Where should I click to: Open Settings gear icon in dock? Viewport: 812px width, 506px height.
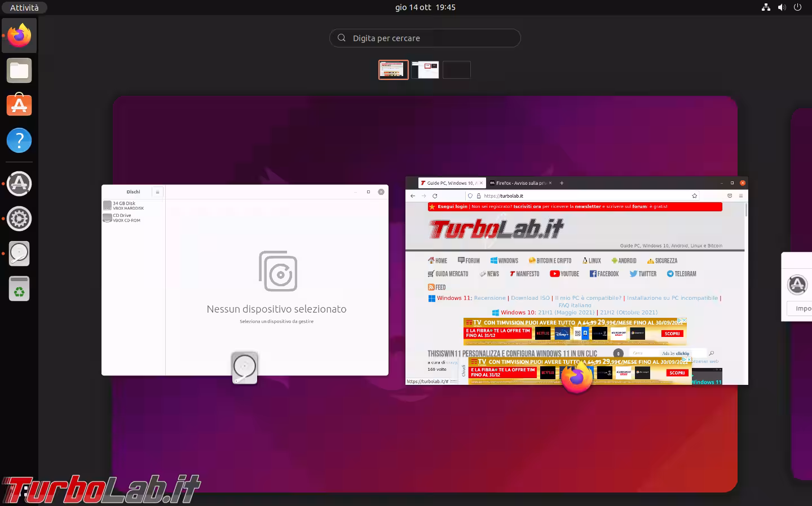pyautogui.click(x=19, y=219)
